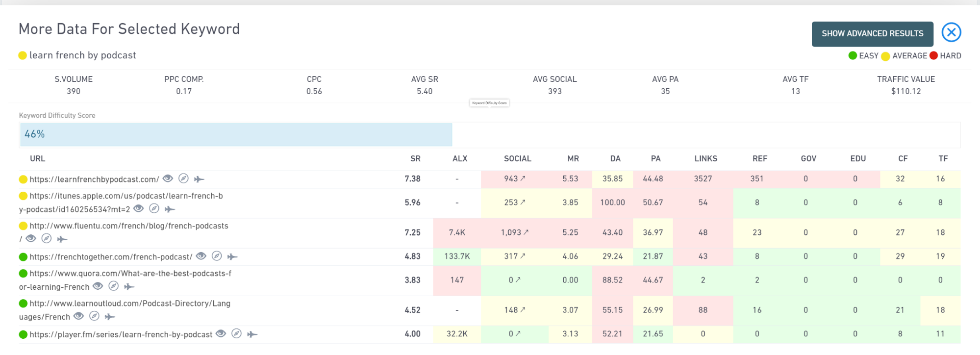The height and width of the screenshot is (355, 980).
Task: Click airplane icon for quora.com row
Action: click(x=129, y=286)
